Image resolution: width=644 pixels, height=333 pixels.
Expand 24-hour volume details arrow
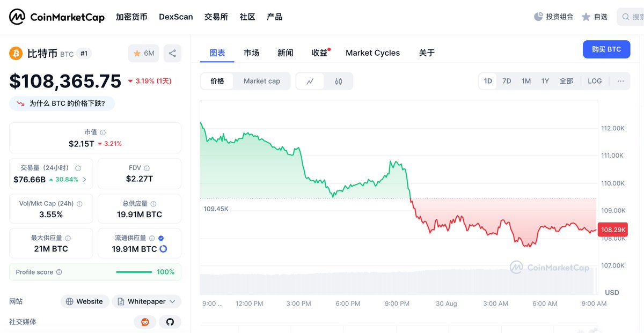point(84,180)
